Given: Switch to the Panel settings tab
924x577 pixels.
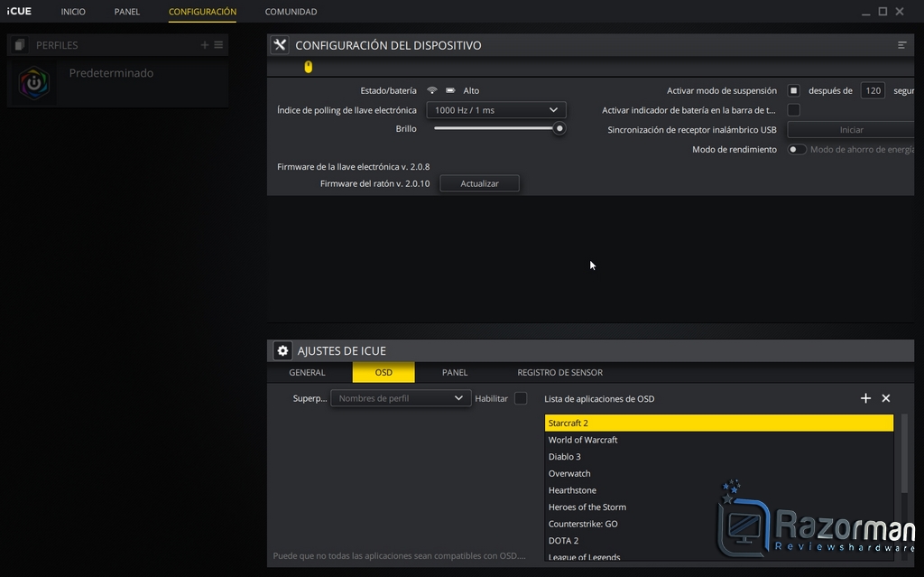Looking at the screenshot, I should (x=455, y=372).
